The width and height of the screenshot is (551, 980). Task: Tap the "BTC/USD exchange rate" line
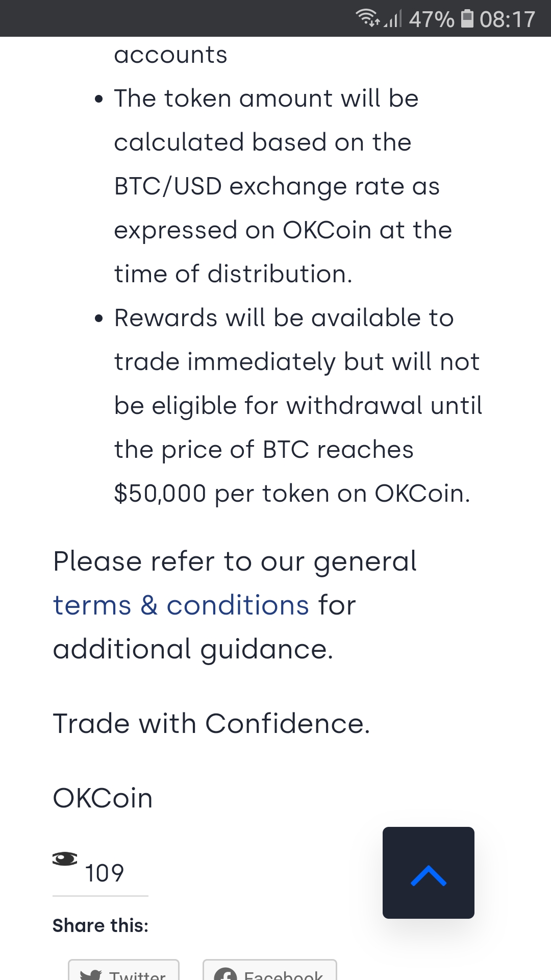point(277,186)
